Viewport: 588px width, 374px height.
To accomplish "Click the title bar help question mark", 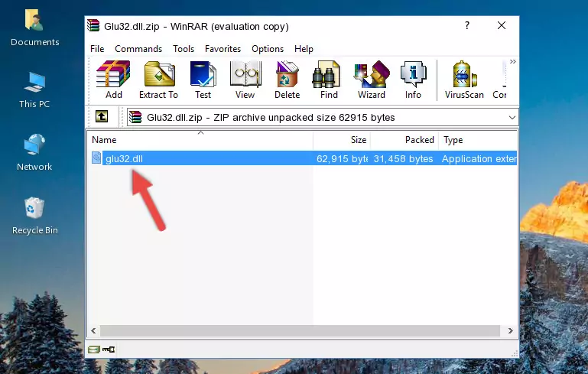I will (467, 25).
